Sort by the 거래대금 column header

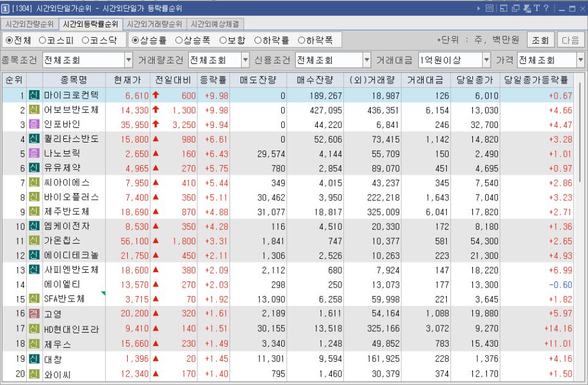(425, 80)
